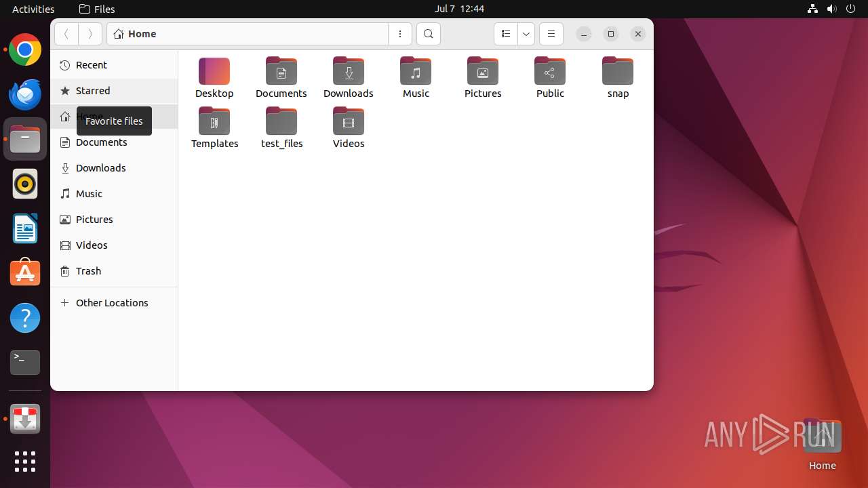Viewport: 868px width, 488px height.
Task: Open Help from the dock
Action: tap(25, 318)
